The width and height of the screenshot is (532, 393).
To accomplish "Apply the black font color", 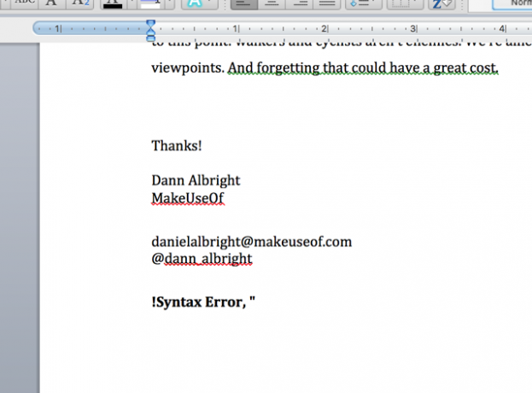I will (x=113, y=4).
